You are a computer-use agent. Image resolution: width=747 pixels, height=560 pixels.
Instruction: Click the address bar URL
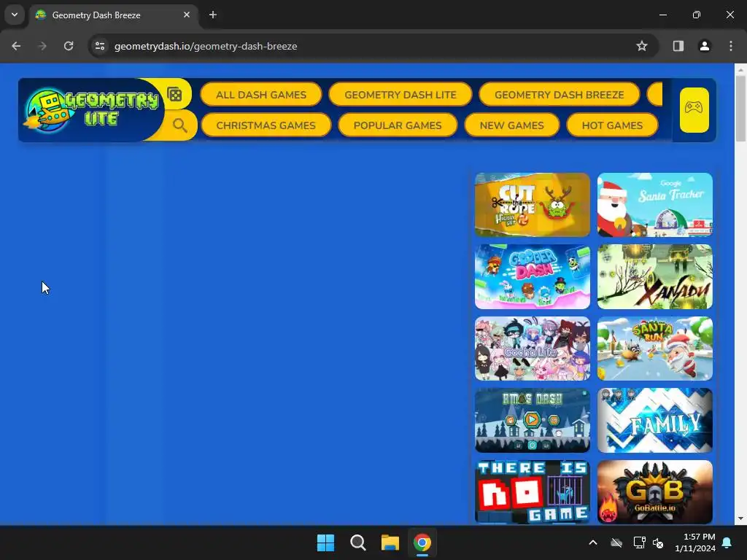point(206,46)
